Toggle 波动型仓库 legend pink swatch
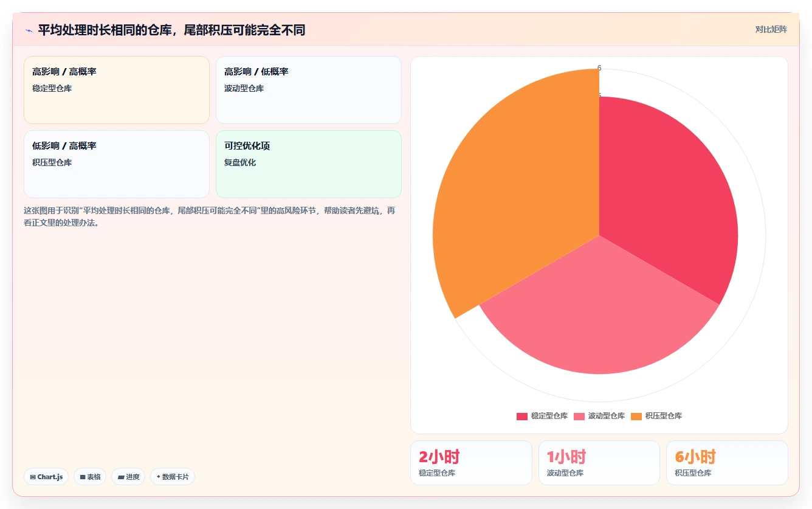The image size is (812, 509). 579,416
